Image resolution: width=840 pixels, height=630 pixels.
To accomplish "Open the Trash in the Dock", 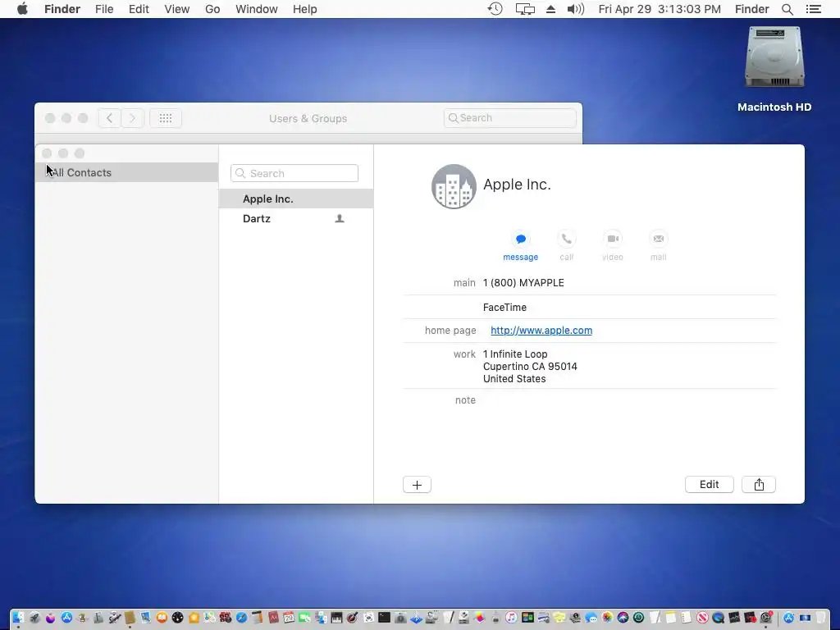I will point(820,618).
